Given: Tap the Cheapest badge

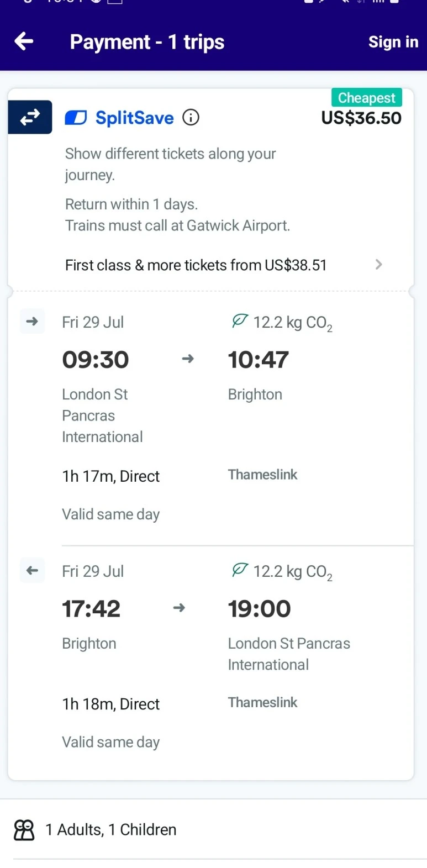Looking at the screenshot, I should tap(366, 98).
